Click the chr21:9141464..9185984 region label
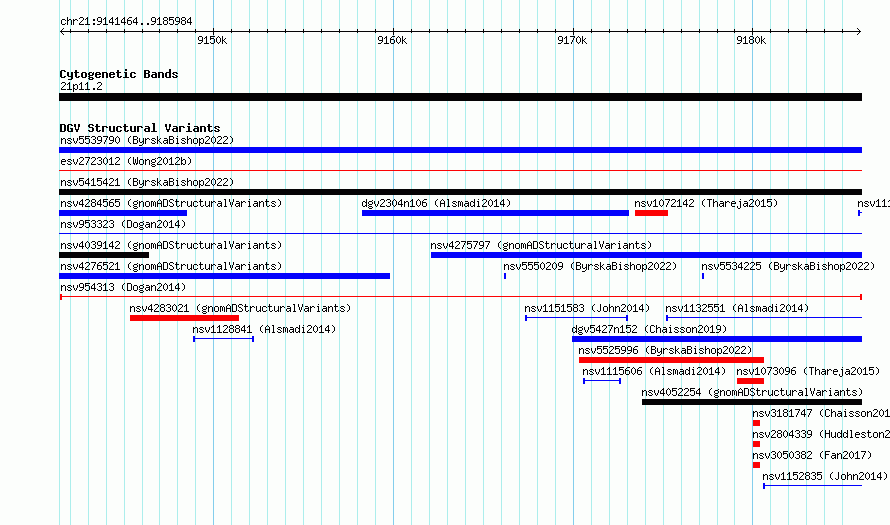This screenshot has height=525, width=890. pos(126,22)
